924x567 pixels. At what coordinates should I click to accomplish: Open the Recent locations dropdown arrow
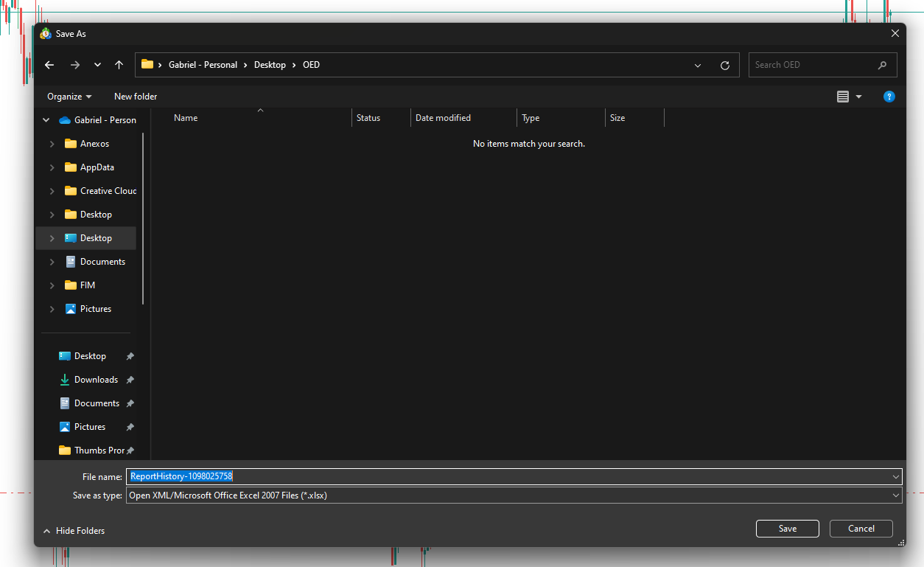[97, 65]
